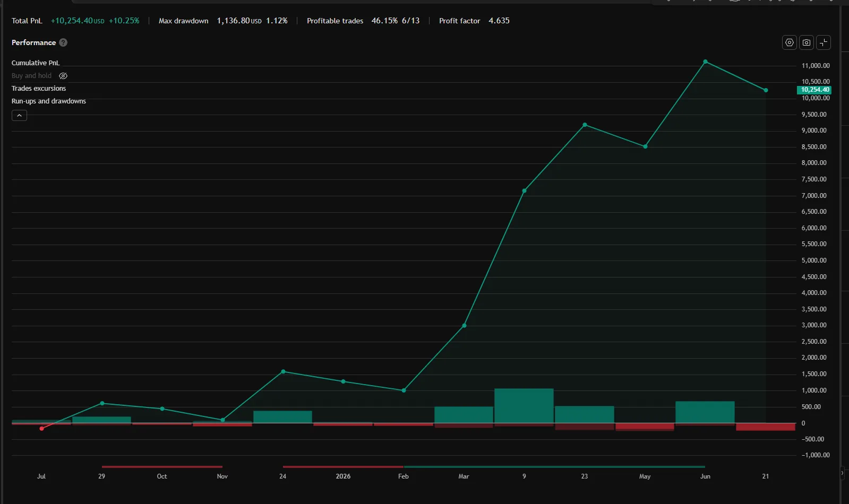Click the red drawdown line near 2026
Viewport: 849px width, 504px height.
click(343, 467)
